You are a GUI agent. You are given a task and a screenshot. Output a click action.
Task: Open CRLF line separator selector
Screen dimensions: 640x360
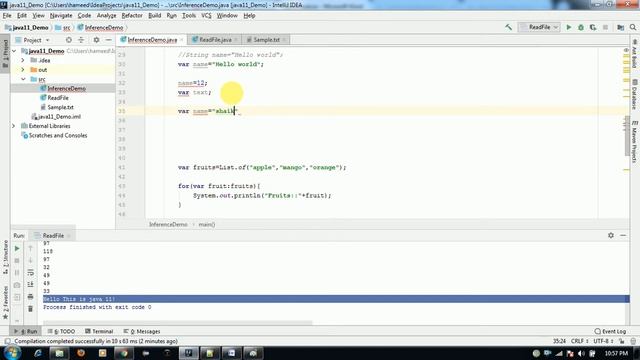pyautogui.click(x=580, y=341)
